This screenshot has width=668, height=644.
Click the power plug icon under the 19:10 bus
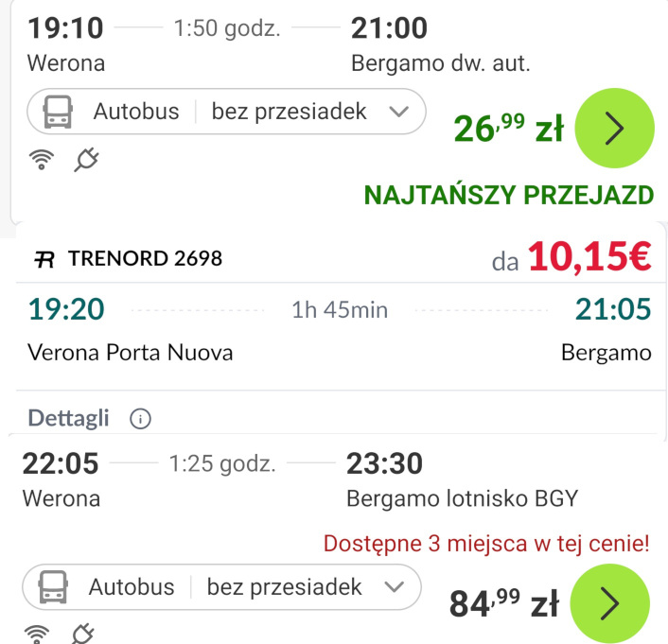click(86, 160)
